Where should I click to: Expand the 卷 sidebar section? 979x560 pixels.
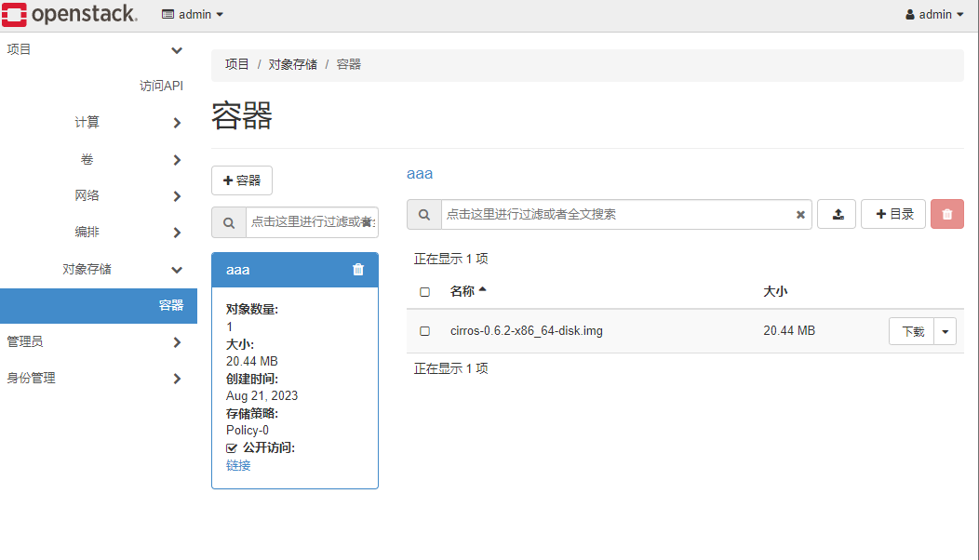point(98,160)
